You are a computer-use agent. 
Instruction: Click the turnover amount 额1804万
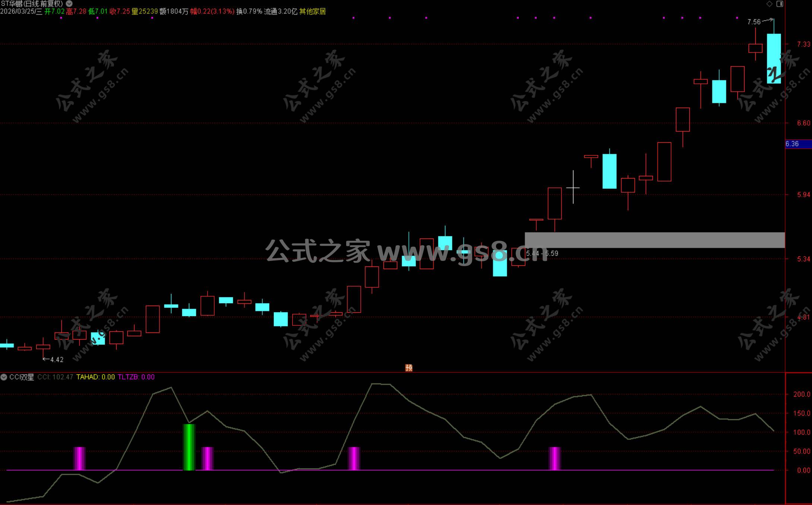[x=174, y=12]
